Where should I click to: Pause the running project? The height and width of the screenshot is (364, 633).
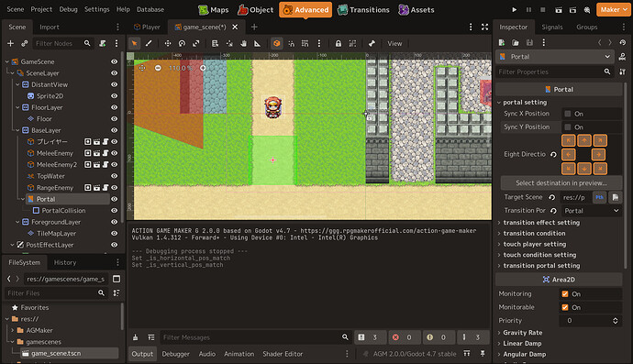tap(528, 10)
